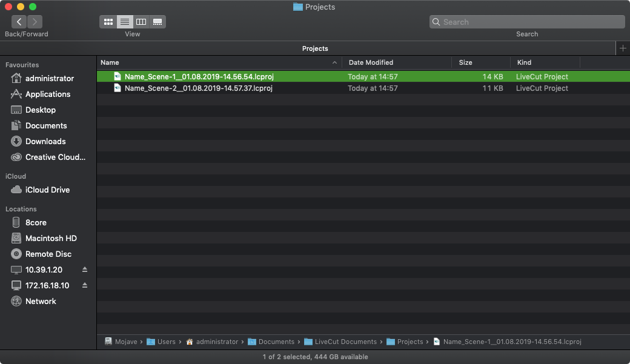
Task: Switch to gallery view
Action: tap(157, 22)
